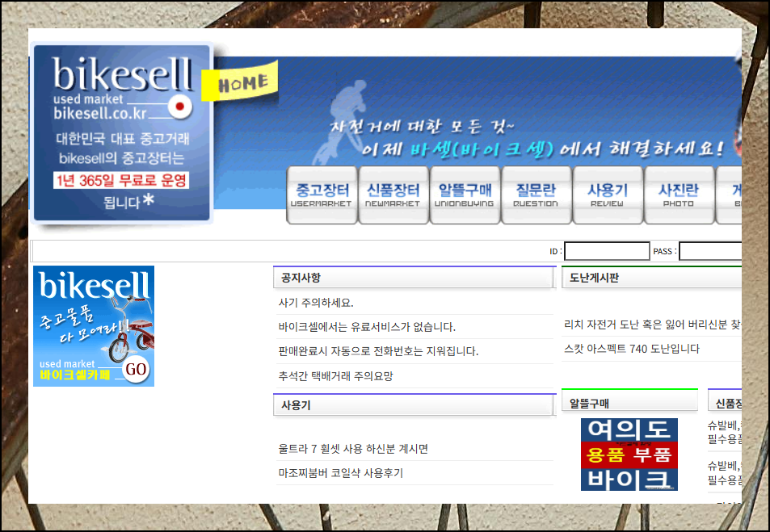770x532 pixels.
Task: Click 여의도 용품 부품 바이크 ad image
Action: 629,455
